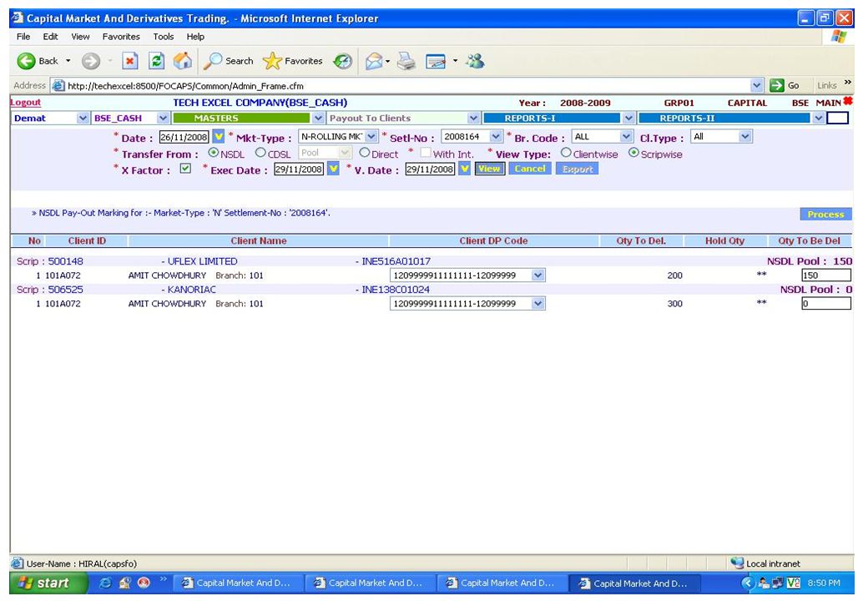
Task: Open the Mail envelope toolbar icon
Action: 374,61
